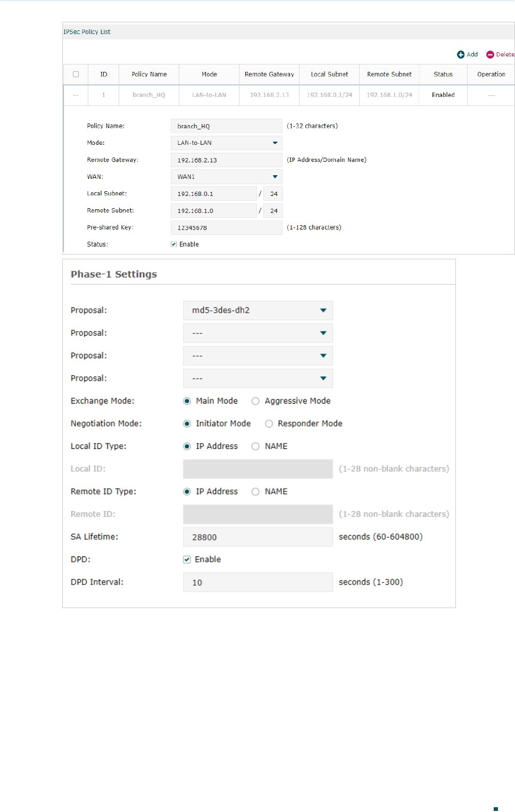
Task: Click the Pre-shared Key field 12345678
Action: pyautogui.click(x=227, y=227)
